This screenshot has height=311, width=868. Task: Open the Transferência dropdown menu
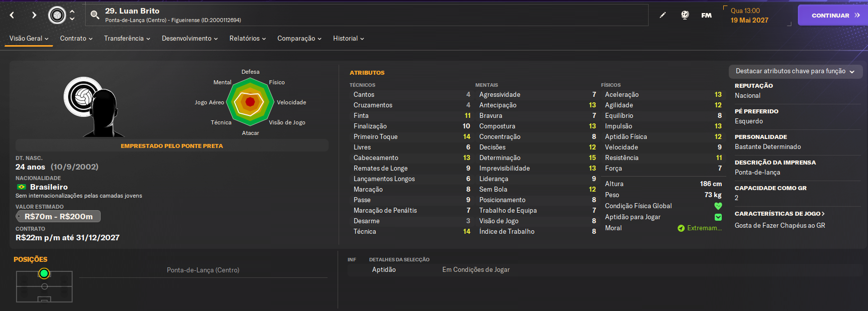click(127, 39)
